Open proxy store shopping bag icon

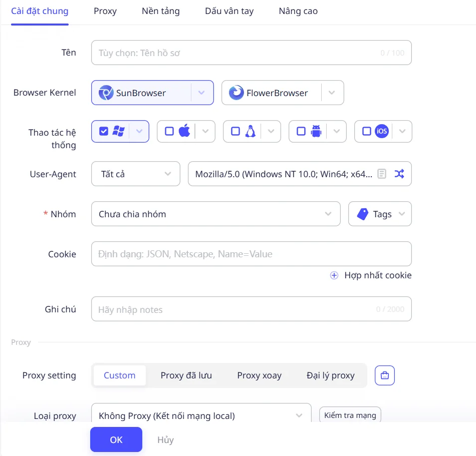click(x=385, y=375)
